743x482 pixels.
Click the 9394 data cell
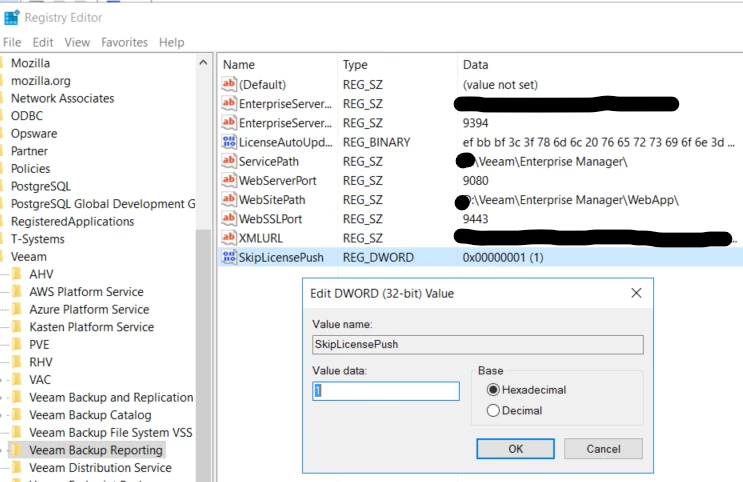pyautogui.click(x=475, y=123)
